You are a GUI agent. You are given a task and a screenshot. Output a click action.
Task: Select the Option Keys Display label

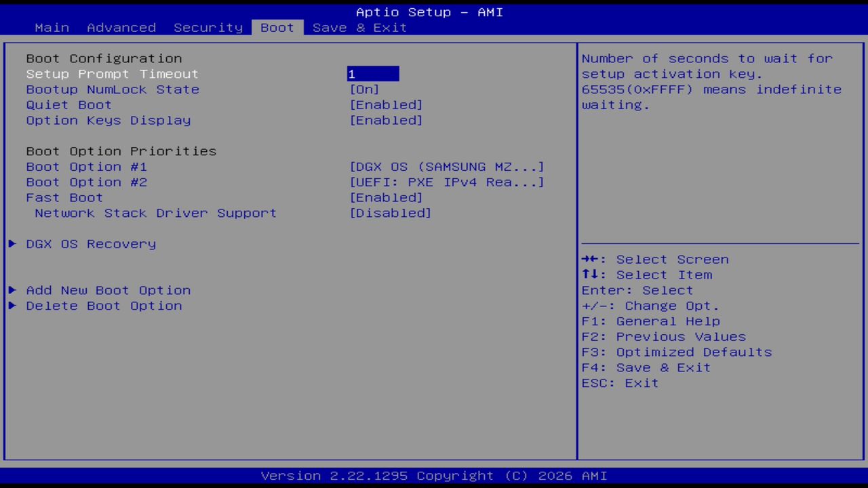pyautogui.click(x=108, y=121)
